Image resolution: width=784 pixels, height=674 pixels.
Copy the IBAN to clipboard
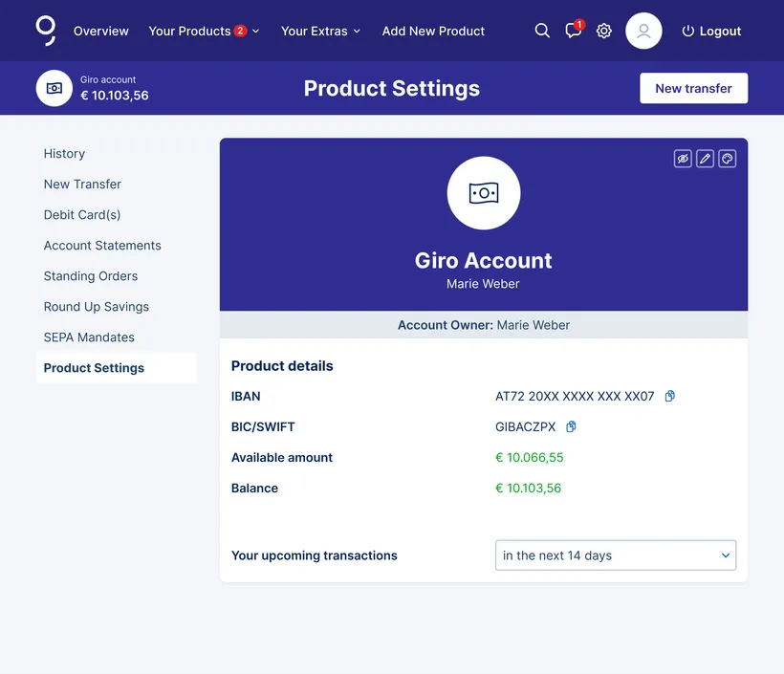(x=670, y=396)
